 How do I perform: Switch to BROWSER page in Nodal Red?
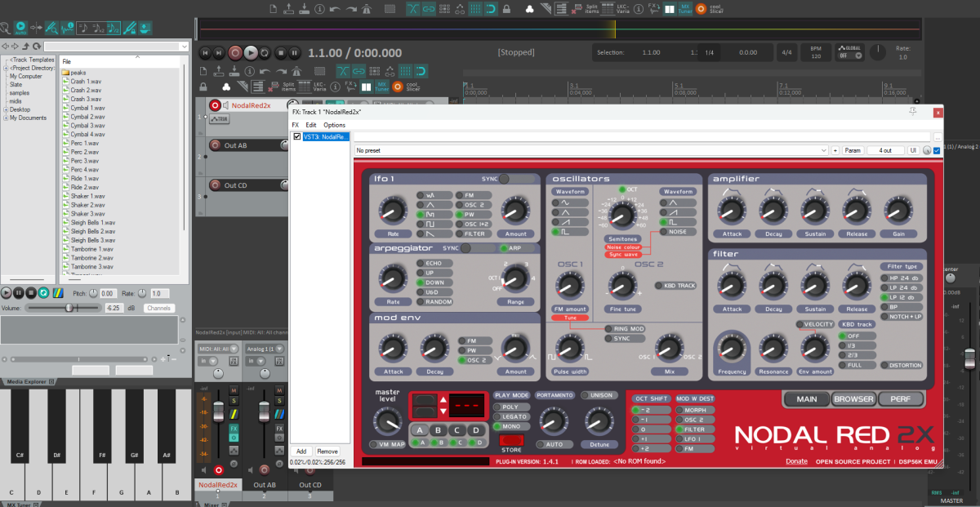pos(853,399)
